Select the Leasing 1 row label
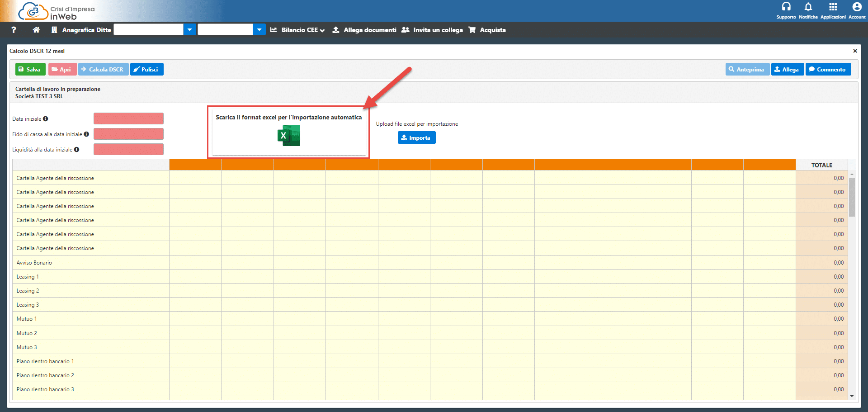The image size is (868, 412). click(28, 277)
